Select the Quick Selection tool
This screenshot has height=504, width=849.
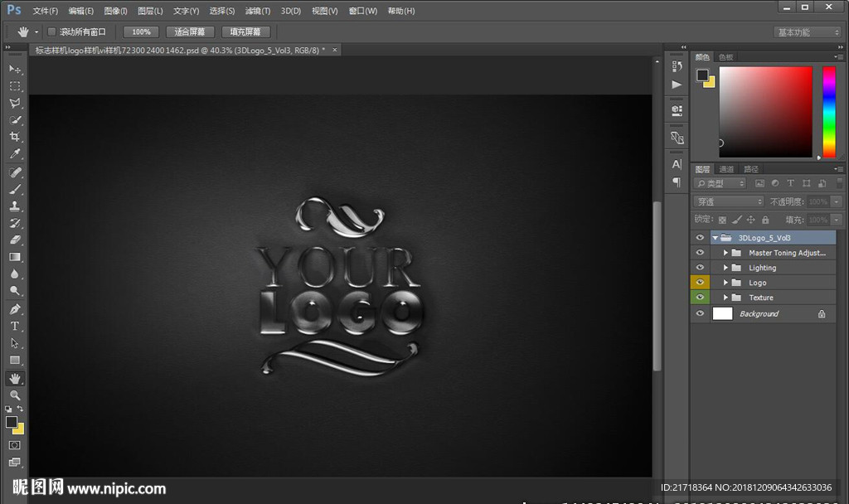[x=15, y=119]
